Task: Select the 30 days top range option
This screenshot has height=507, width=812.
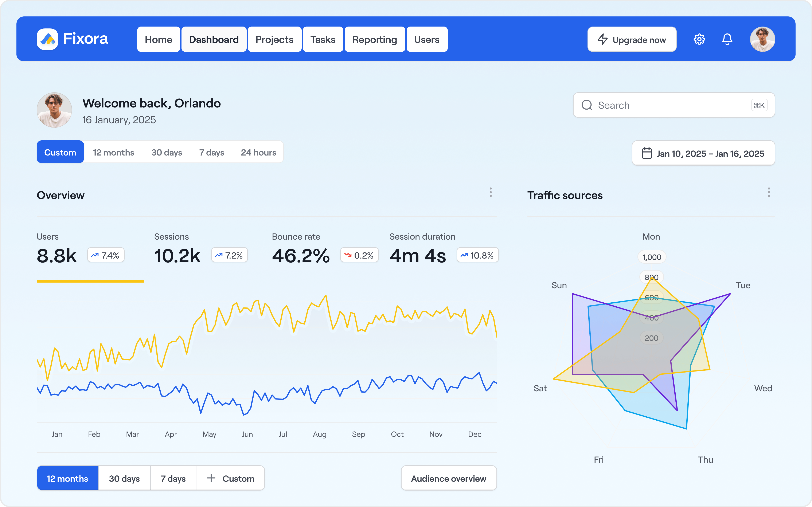Action: tap(166, 153)
